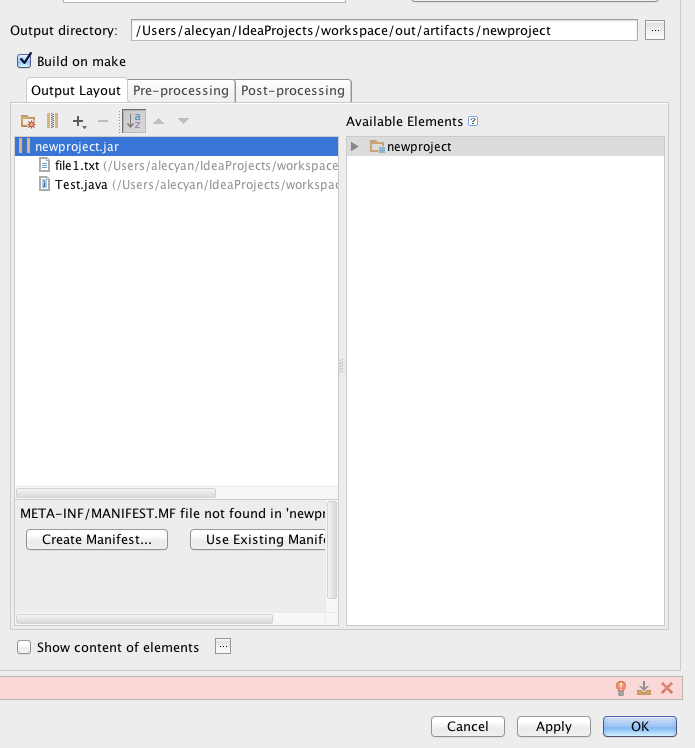Viewport: 695px width, 748px height.
Task: Click the Move Up arrow icon
Action: click(x=158, y=121)
